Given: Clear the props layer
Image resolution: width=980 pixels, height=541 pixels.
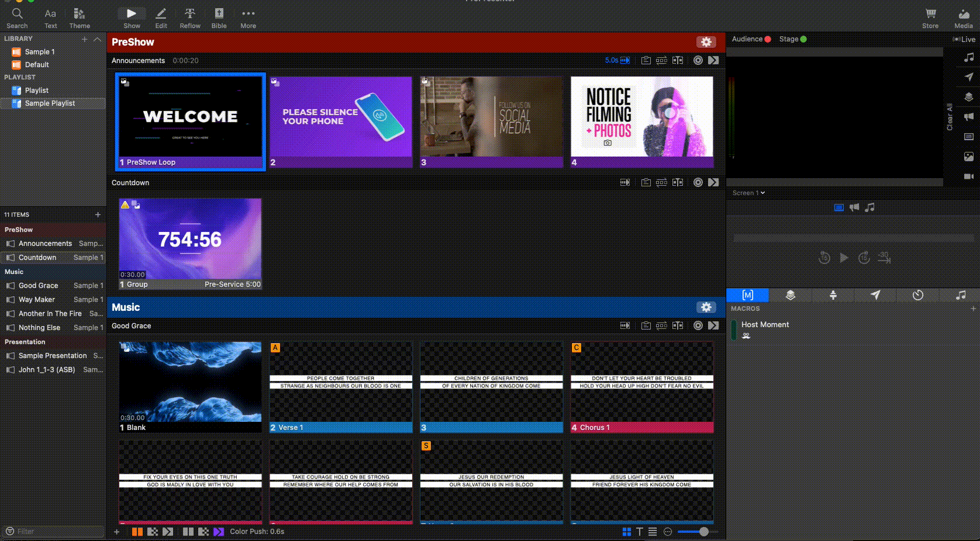Looking at the screenshot, I should [969, 97].
